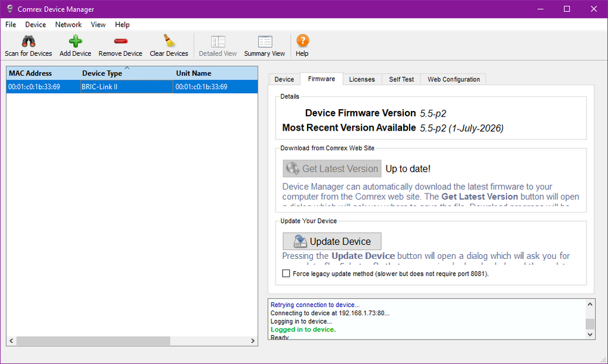Image resolution: width=608 pixels, height=364 pixels.
Task: Click the Scan for Devices binoculars icon
Action: click(x=28, y=41)
